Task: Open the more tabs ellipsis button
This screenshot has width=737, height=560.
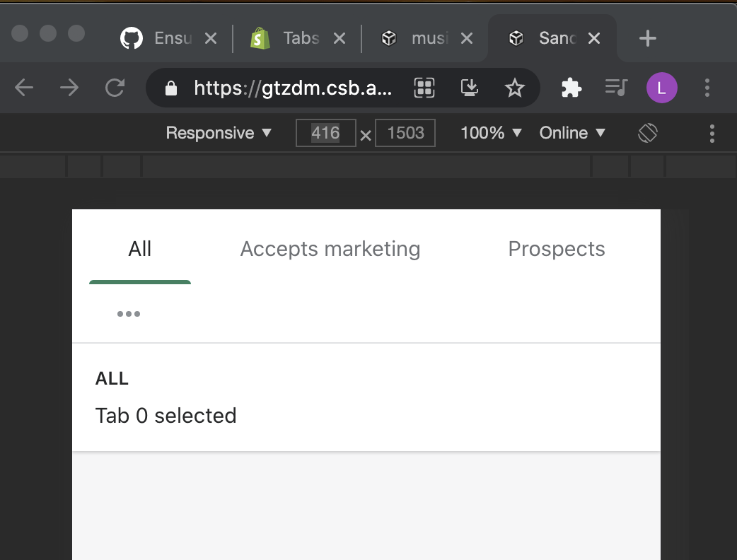Action: tap(129, 314)
